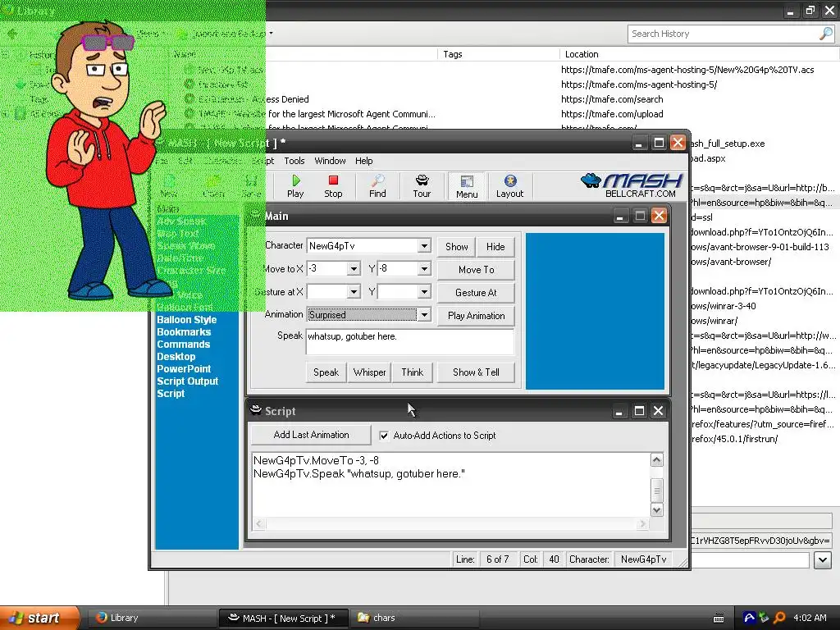This screenshot has height=630, width=840.
Task: Open the Window menu in MASH
Action: click(x=330, y=161)
